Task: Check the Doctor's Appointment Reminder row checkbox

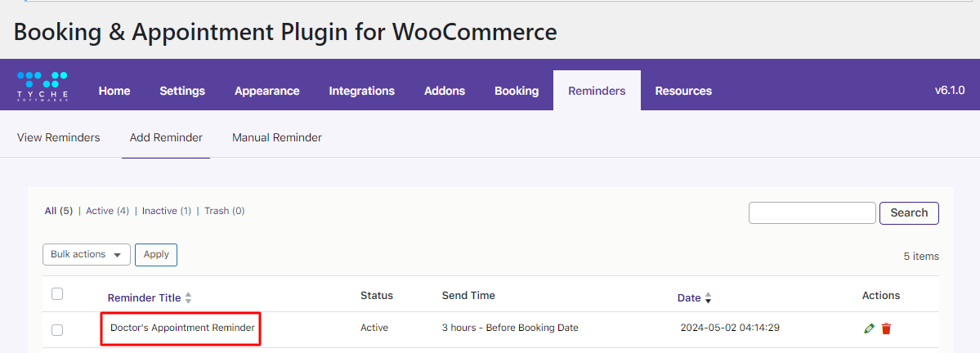Action: click(57, 330)
